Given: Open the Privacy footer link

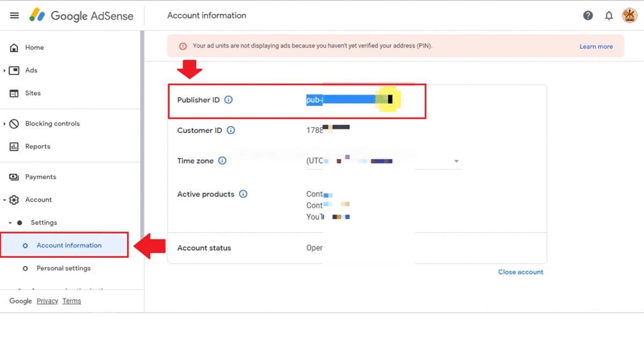Looking at the screenshot, I should [x=47, y=301].
